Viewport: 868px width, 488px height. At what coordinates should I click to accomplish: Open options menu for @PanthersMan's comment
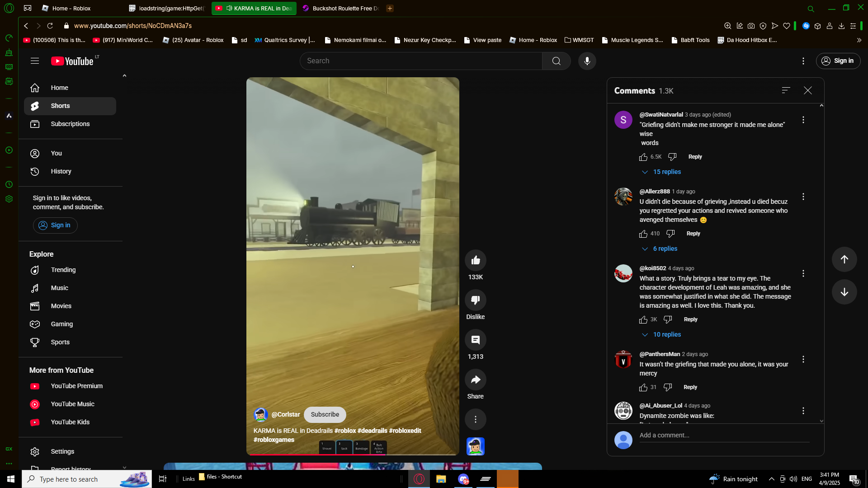[803, 359]
